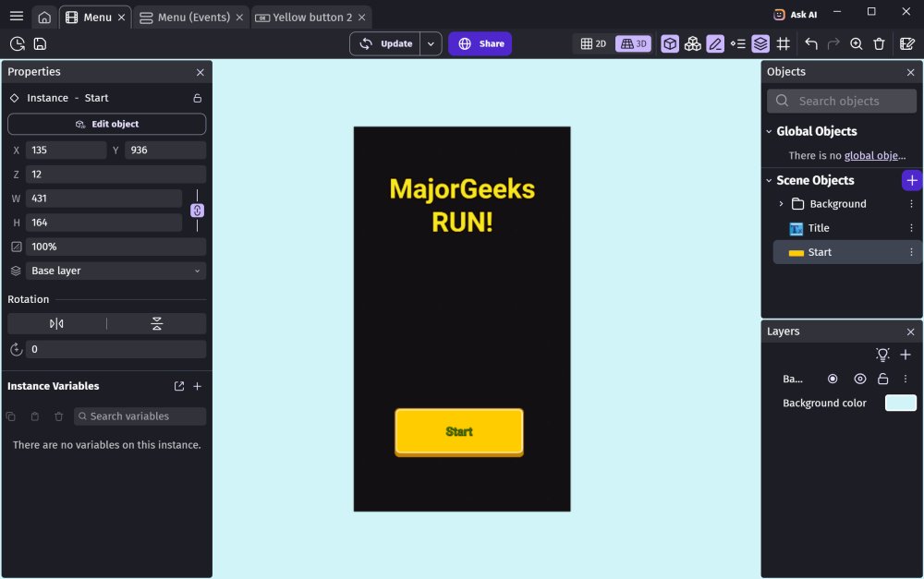Collapse the Global Objects section

[769, 131]
